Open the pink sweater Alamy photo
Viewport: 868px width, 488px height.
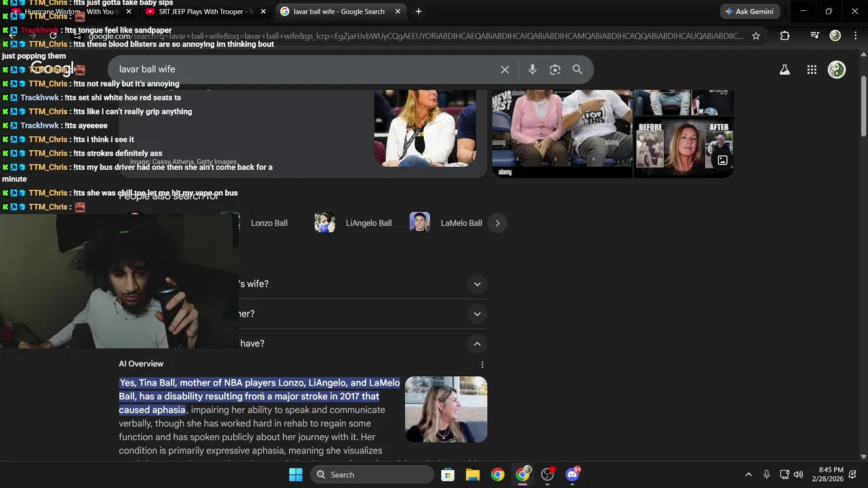(x=562, y=134)
